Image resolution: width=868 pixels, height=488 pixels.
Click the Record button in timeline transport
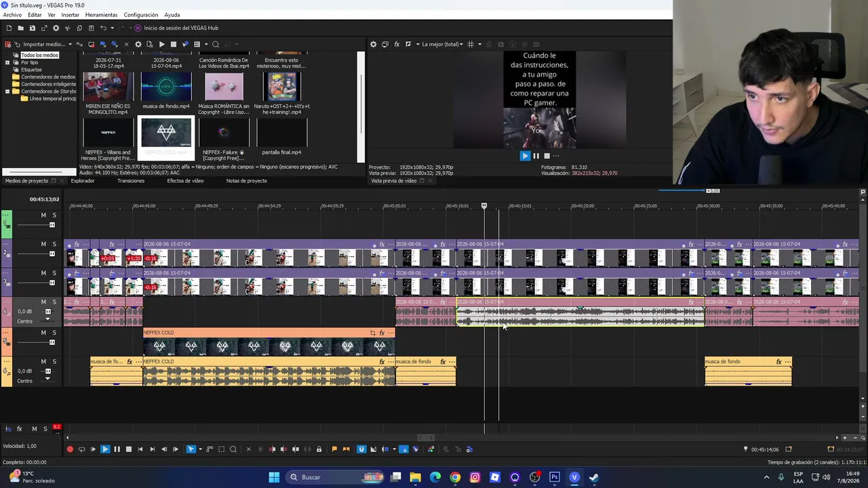tap(70, 449)
